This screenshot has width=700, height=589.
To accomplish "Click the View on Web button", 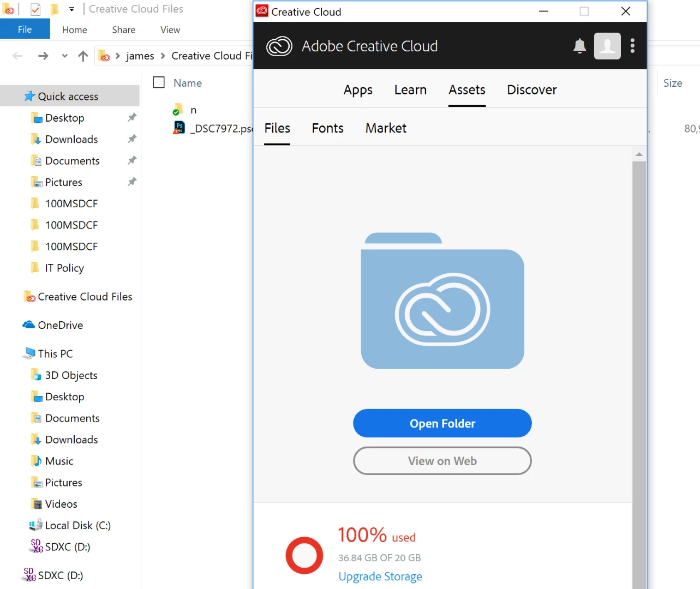I will (x=442, y=461).
